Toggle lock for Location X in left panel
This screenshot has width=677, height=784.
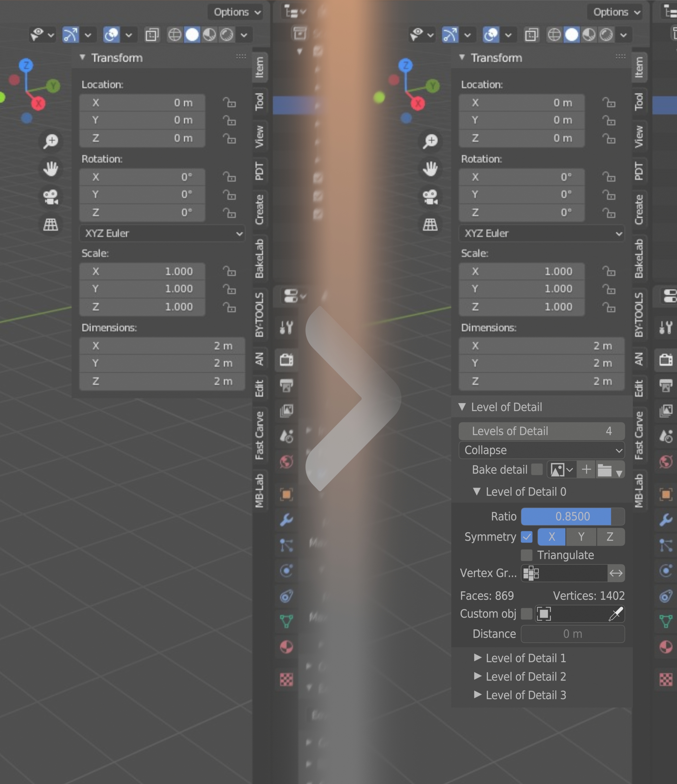pyautogui.click(x=229, y=103)
